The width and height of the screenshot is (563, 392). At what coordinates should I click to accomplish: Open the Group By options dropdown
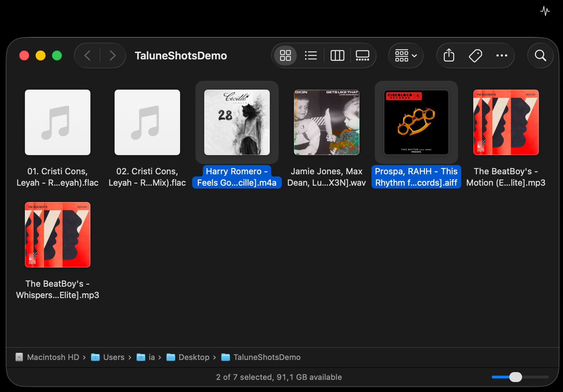[406, 55]
